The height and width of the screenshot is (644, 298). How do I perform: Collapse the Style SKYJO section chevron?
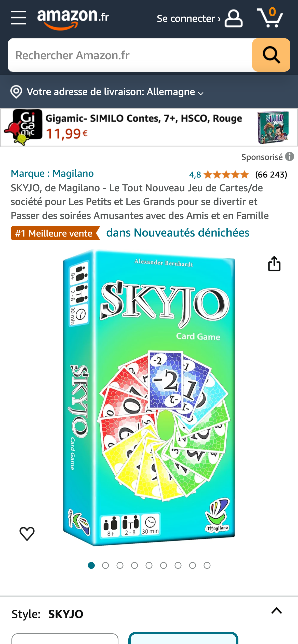coord(277,610)
